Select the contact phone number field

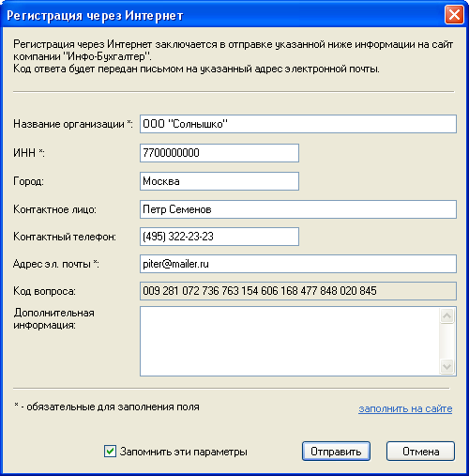219,237
